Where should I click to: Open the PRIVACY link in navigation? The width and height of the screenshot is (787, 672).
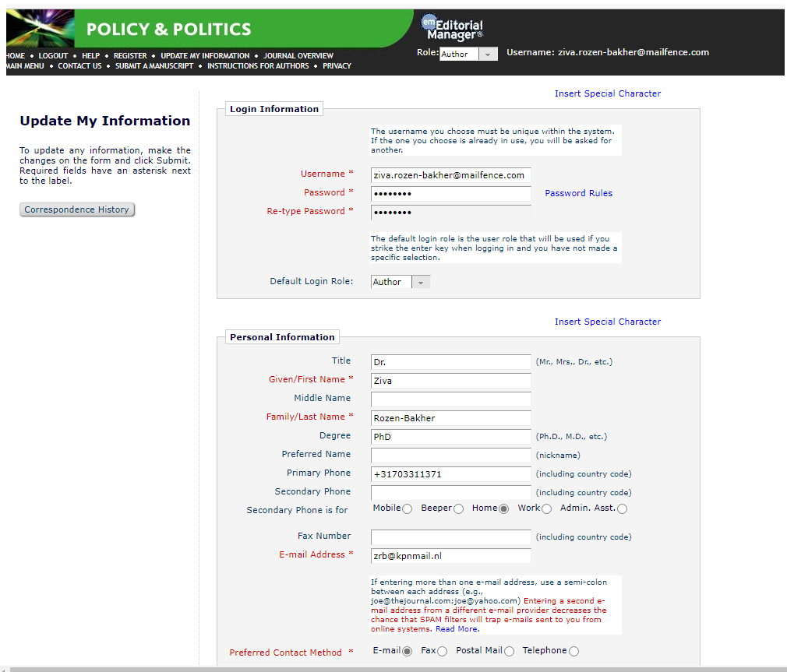click(337, 65)
